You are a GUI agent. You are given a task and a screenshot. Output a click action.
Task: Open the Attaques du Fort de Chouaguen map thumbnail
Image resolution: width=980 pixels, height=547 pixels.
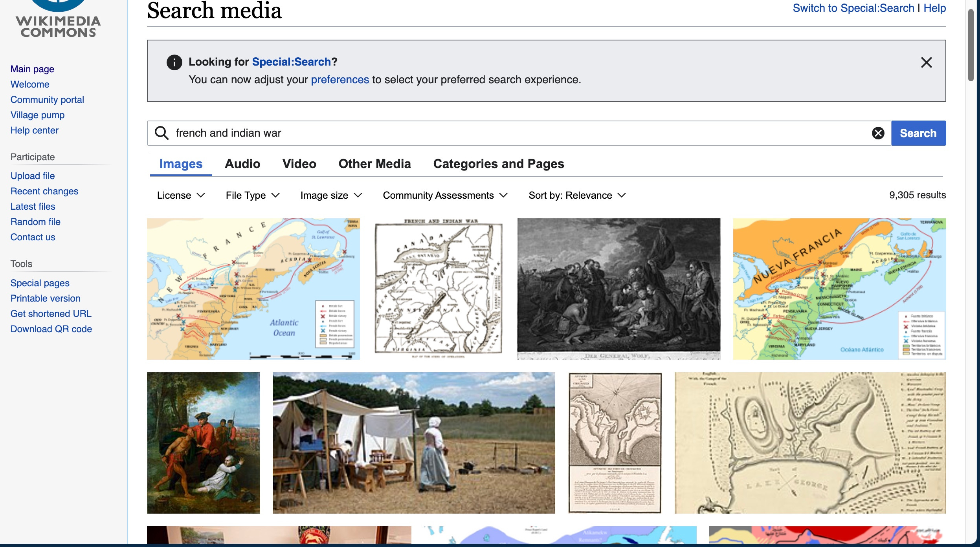(x=615, y=443)
